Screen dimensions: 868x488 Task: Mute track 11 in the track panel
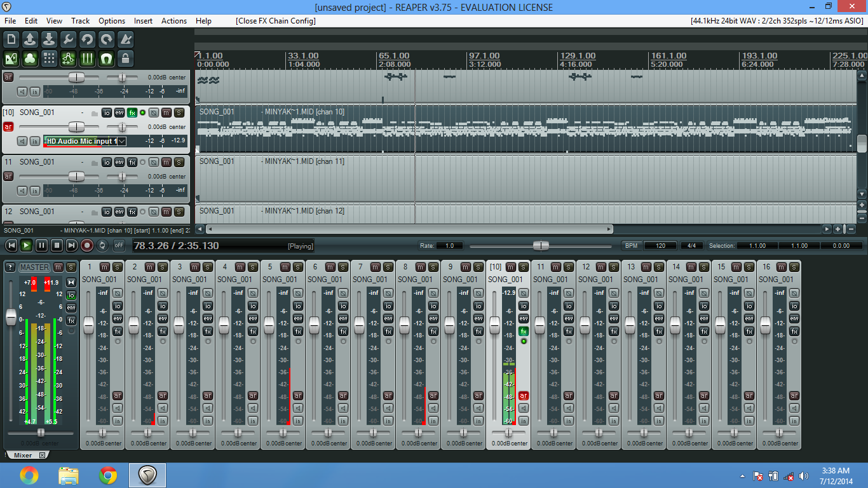click(166, 162)
